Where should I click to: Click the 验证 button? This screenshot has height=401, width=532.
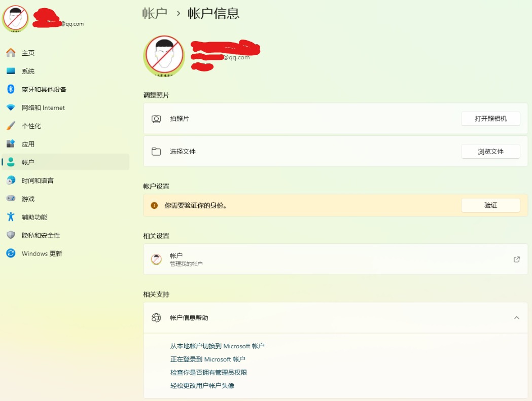click(x=490, y=205)
